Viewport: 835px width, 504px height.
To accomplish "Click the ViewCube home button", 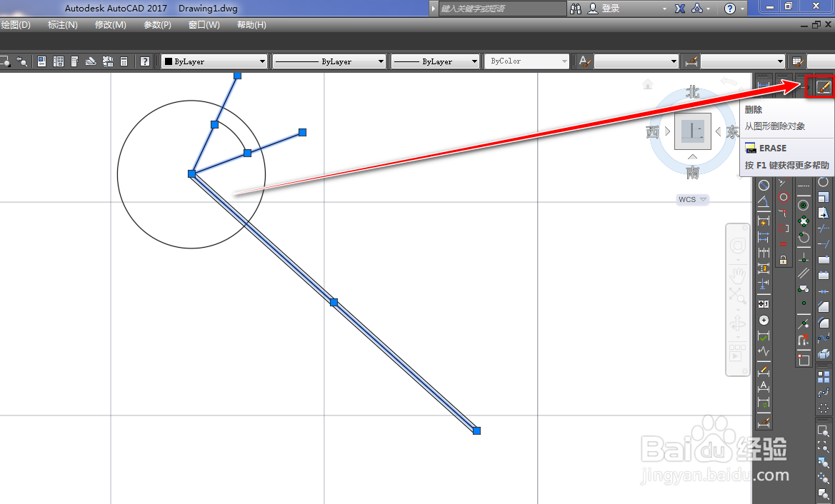I will [x=648, y=84].
